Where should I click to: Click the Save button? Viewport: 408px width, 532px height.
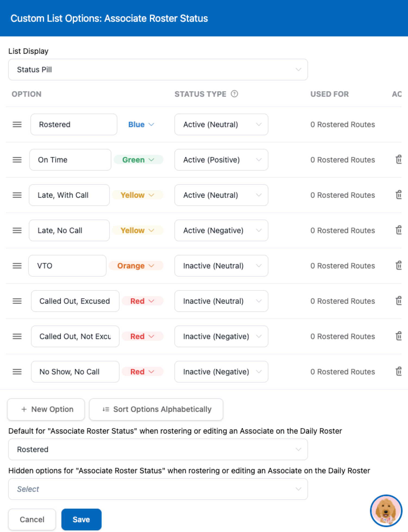pos(81,520)
